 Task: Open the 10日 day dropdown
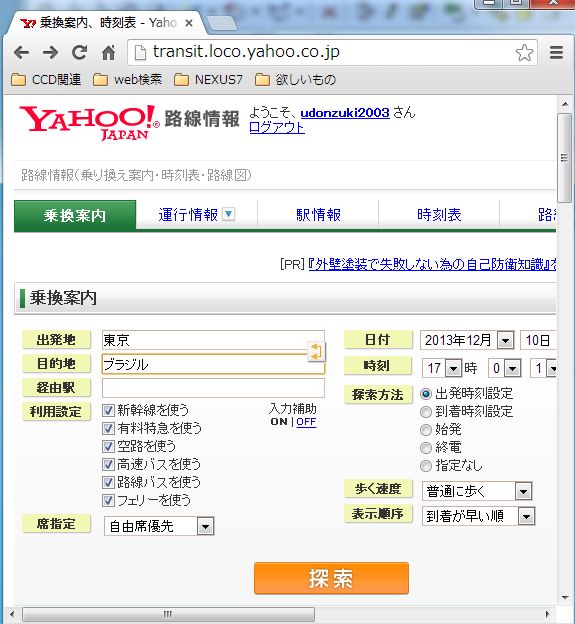pos(538,341)
